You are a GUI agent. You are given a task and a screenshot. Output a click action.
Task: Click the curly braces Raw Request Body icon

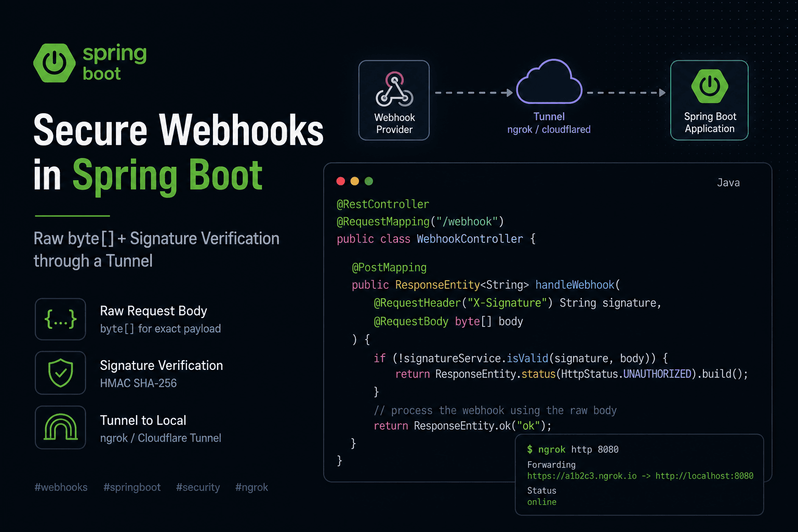coord(60,319)
